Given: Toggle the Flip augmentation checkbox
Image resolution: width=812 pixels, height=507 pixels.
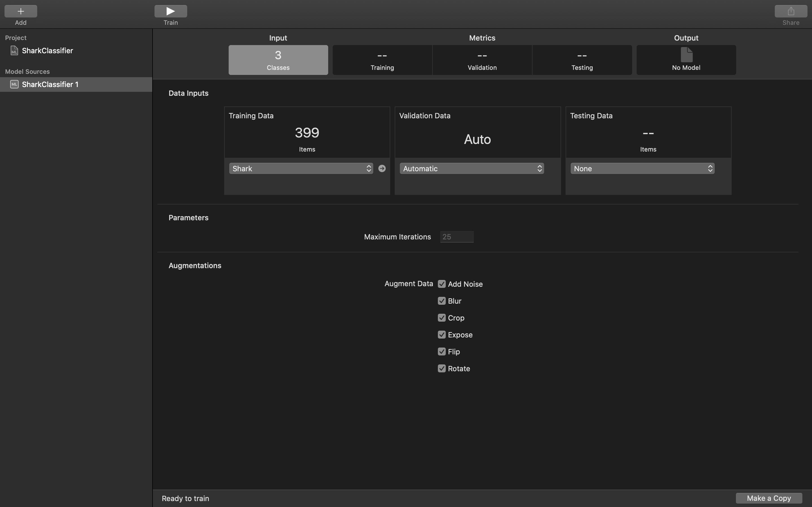Looking at the screenshot, I should tap(442, 352).
